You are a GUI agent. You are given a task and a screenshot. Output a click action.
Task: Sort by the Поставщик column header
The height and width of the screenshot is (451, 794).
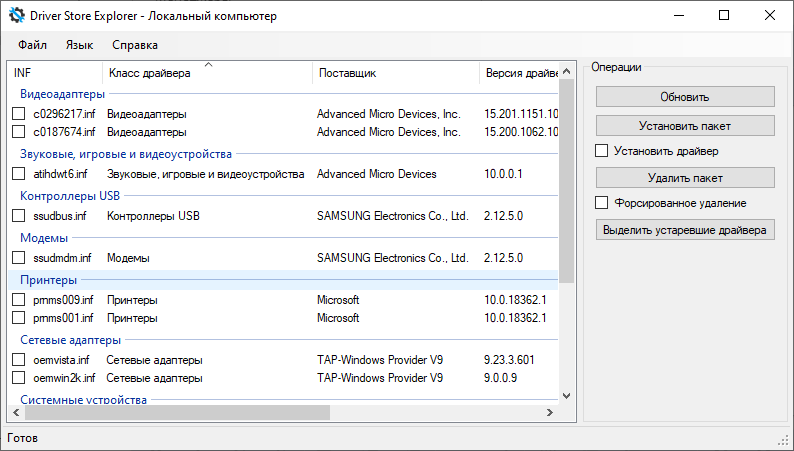(347, 73)
